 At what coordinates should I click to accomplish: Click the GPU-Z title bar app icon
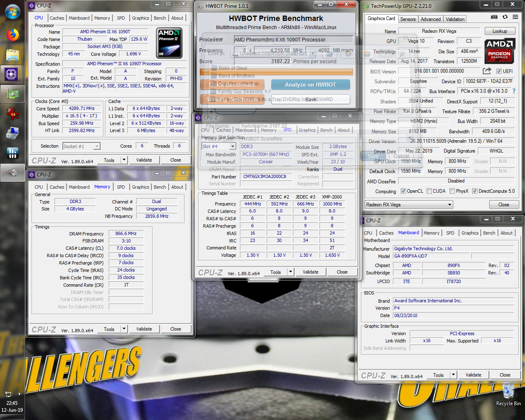[x=366, y=6]
